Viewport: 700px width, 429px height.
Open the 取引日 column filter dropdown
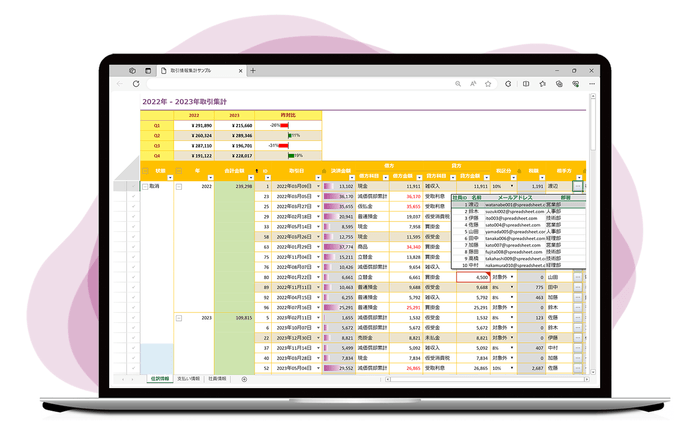click(318, 178)
